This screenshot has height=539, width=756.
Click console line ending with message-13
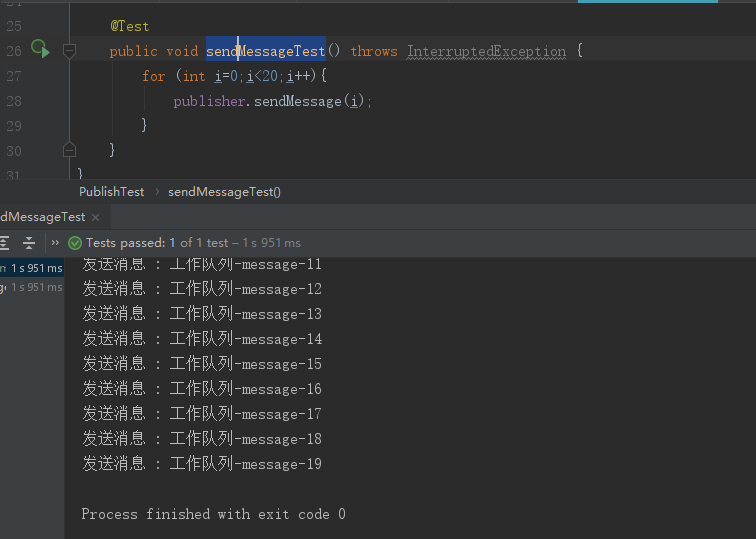pyautogui.click(x=202, y=314)
